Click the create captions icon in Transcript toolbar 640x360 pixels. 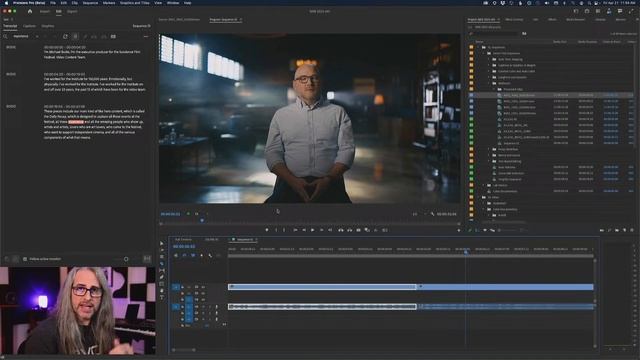(113, 36)
